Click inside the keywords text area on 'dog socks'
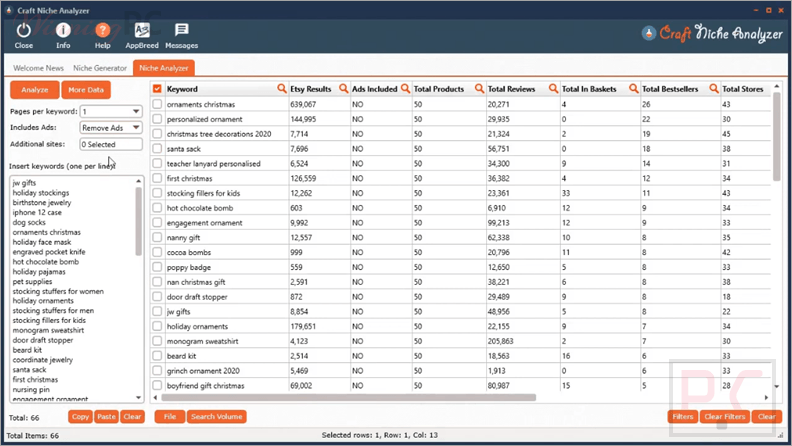This screenshot has height=446, width=792. [x=29, y=222]
